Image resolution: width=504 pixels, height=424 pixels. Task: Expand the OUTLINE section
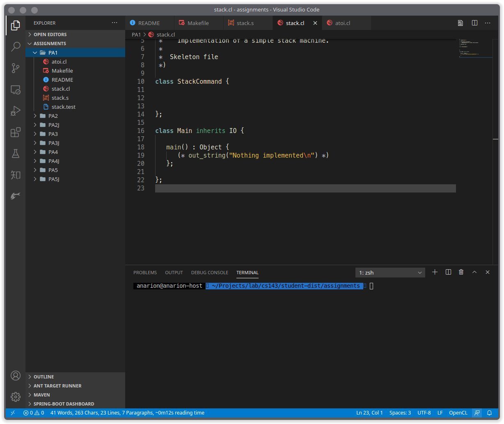tap(44, 377)
